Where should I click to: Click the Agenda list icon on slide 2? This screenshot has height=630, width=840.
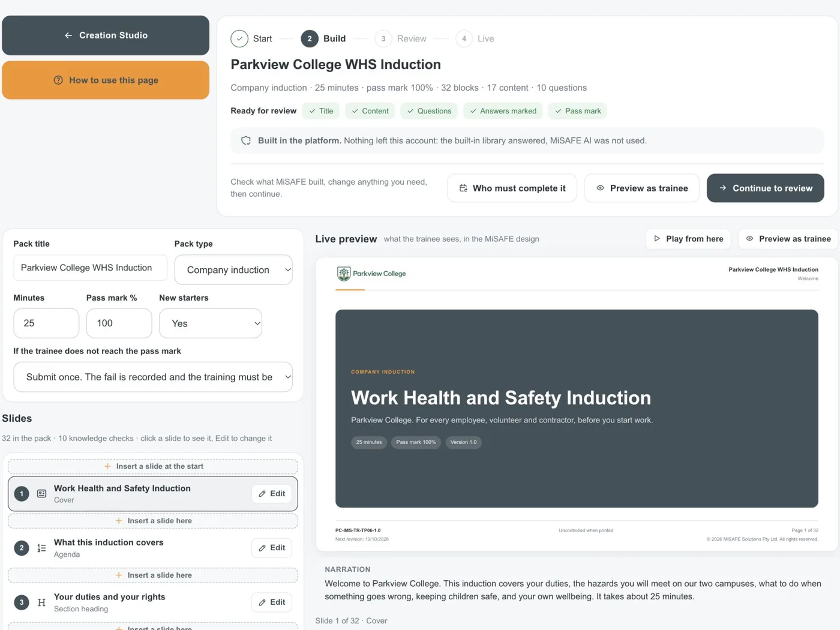pos(41,548)
